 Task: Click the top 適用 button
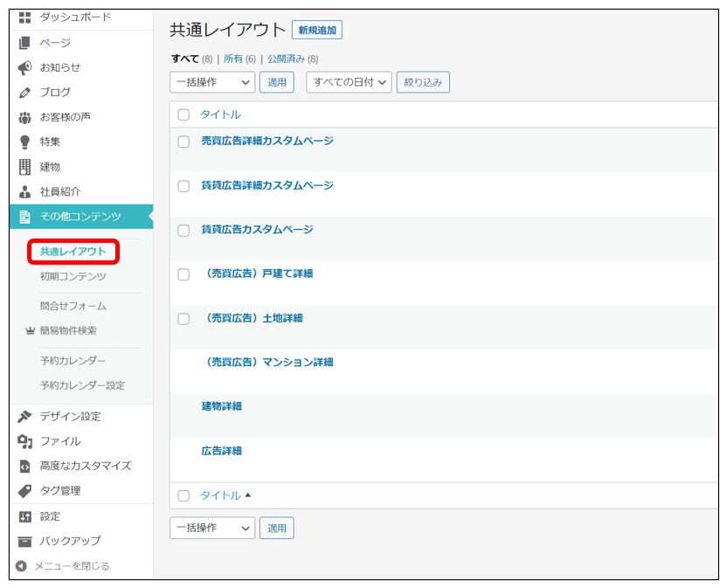coord(277,82)
